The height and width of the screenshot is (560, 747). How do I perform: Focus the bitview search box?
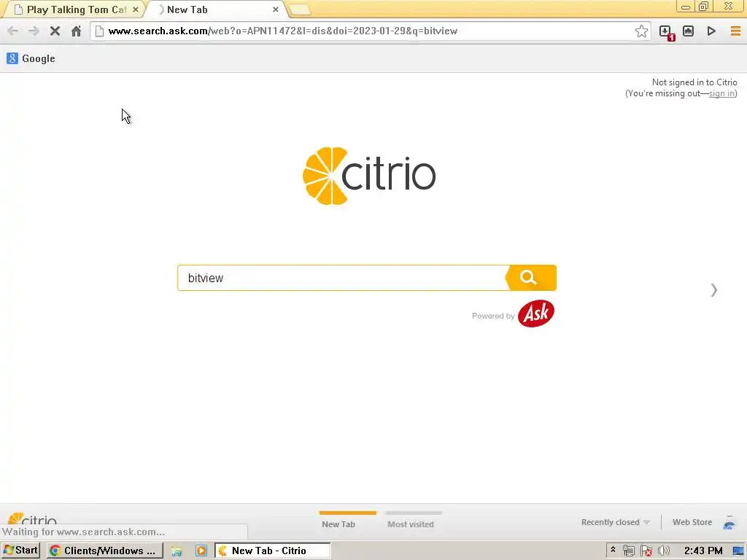point(341,278)
